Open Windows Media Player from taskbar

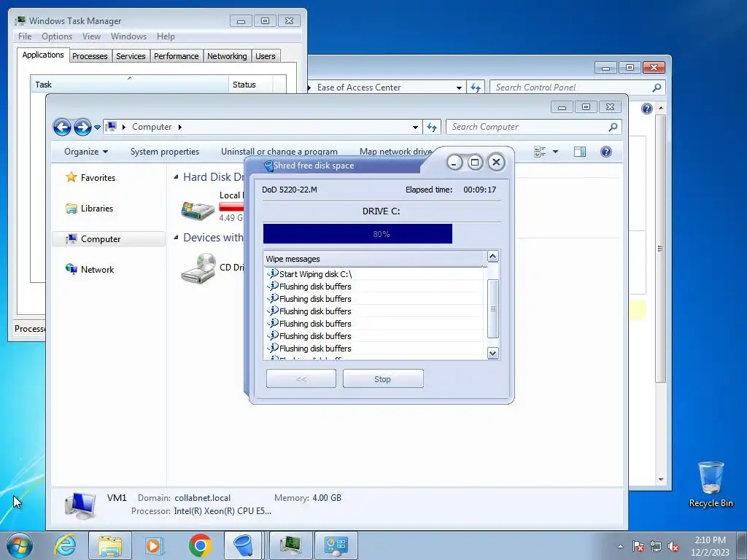155,545
